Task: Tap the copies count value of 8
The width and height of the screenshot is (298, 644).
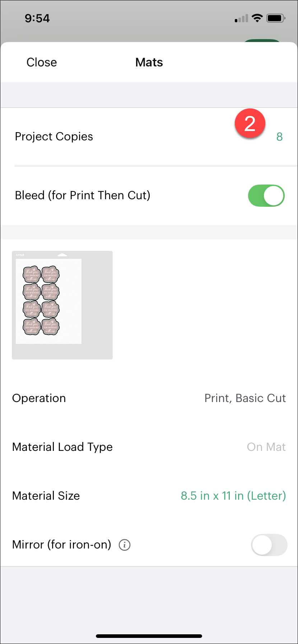Action: click(x=279, y=137)
